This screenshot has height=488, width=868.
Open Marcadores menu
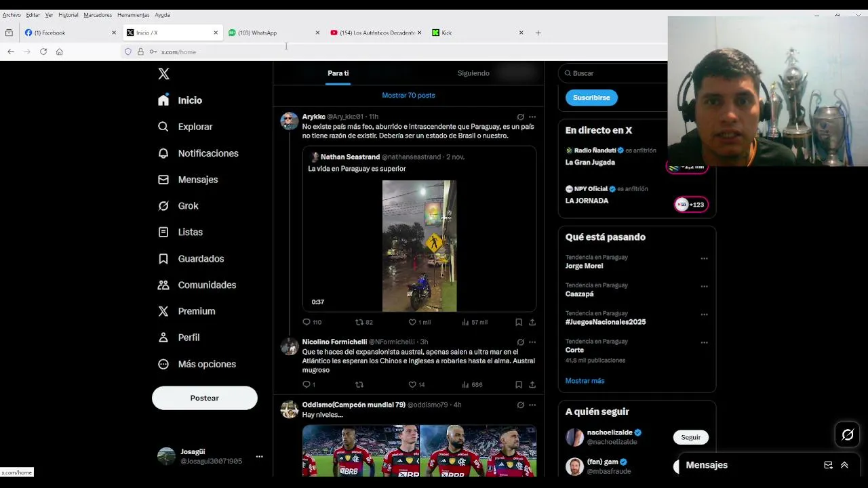pos(98,15)
